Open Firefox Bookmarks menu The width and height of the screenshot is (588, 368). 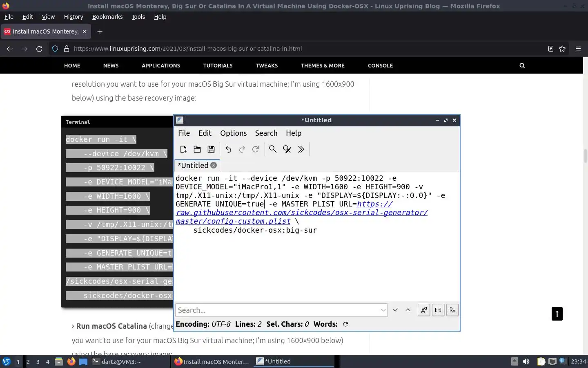107,17
